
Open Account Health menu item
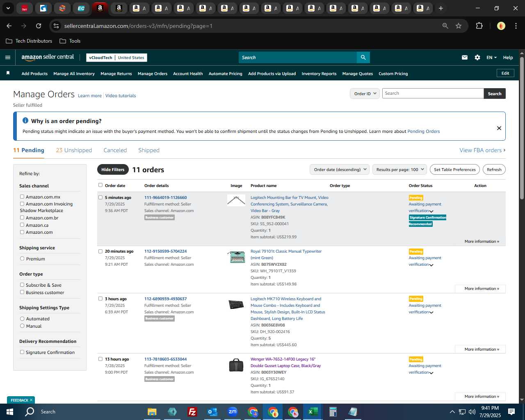[188, 74]
